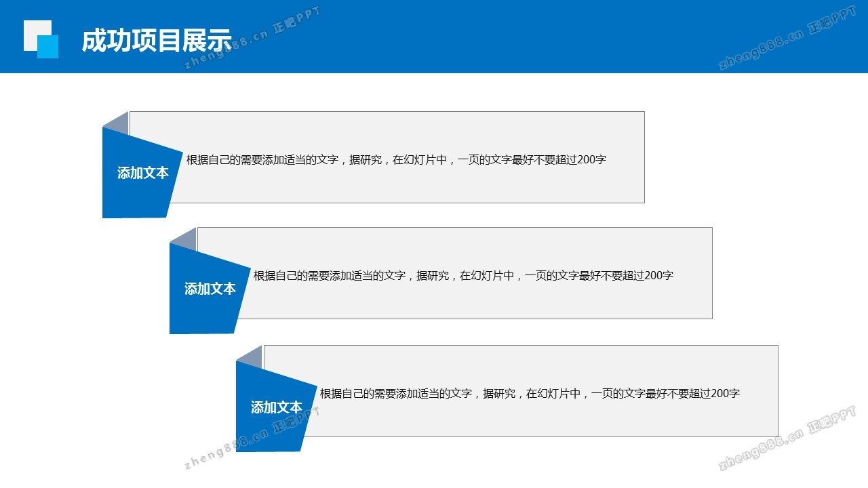
Task: Click the zheng888.cn watermark at header's right end
Action: 787,42
